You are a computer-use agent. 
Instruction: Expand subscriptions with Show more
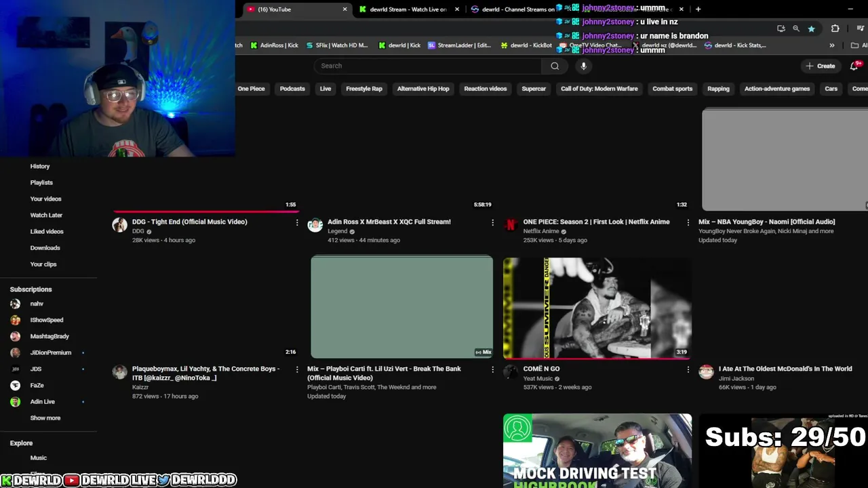click(x=45, y=418)
